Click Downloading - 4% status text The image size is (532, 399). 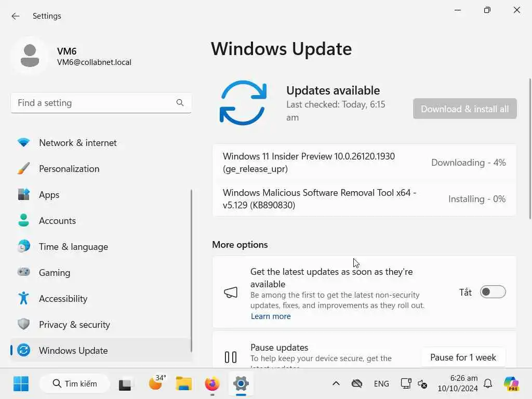tap(468, 163)
